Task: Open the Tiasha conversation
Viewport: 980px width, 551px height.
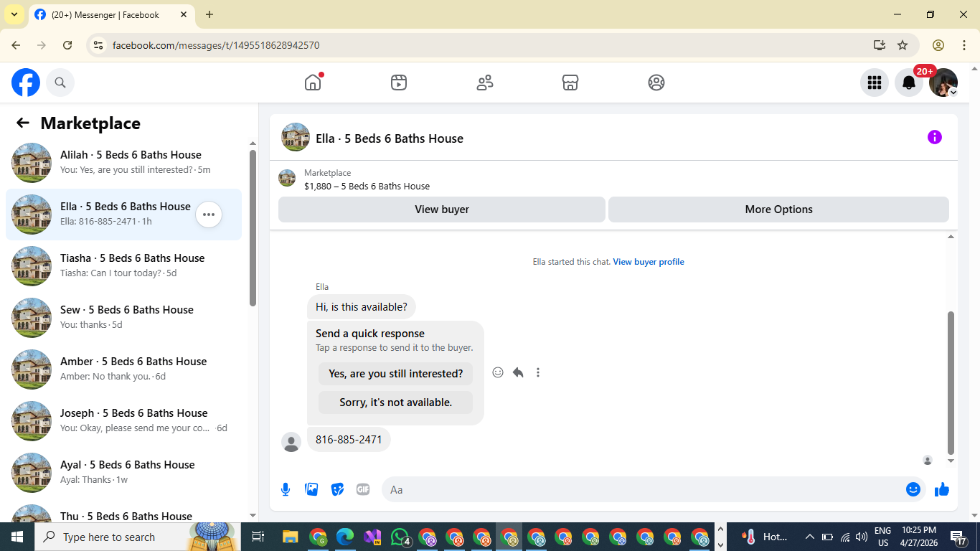Action: (x=123, y=266)
